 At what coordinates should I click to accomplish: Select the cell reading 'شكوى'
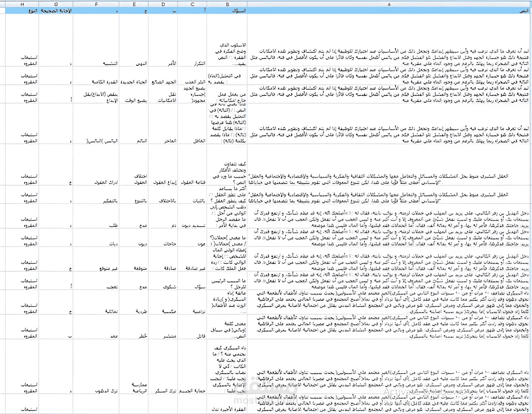(163, 281)
